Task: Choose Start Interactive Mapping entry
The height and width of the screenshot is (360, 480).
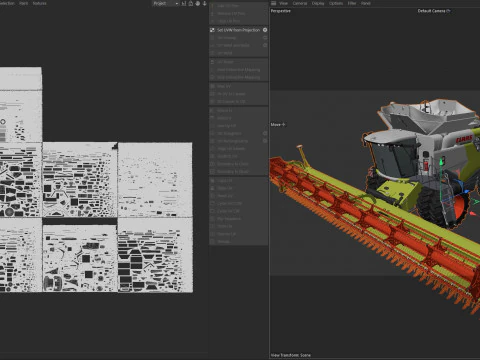Action: coord(238,70)
